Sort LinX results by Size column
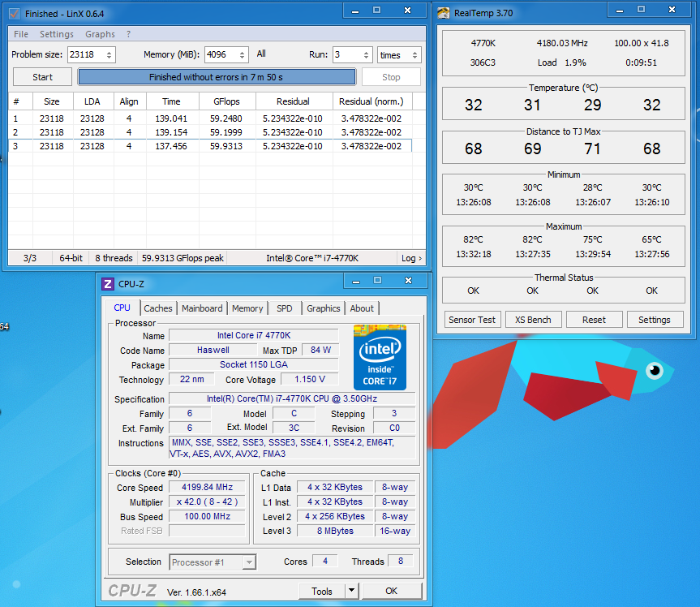 click(x=53, y=101)
